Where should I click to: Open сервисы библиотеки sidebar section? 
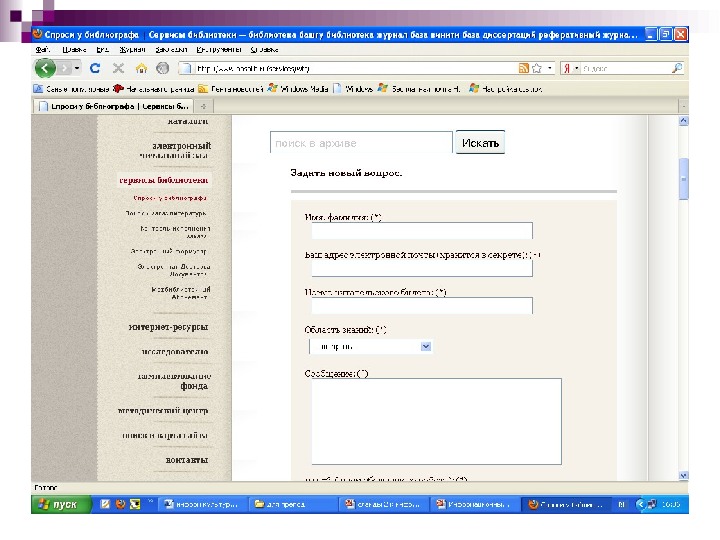[x=163, y=180]
